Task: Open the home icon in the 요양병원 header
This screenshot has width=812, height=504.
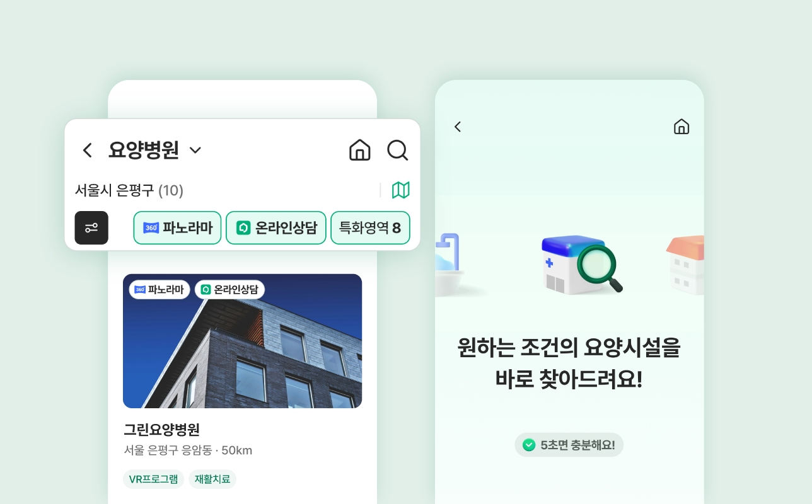Action: coord(360,150)
